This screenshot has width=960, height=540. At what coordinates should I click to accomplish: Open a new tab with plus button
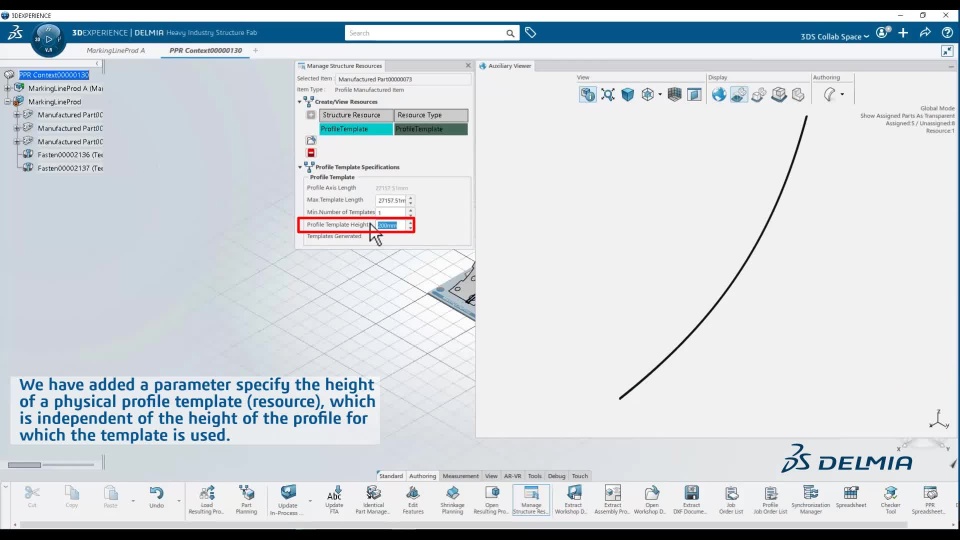point(255,50)
